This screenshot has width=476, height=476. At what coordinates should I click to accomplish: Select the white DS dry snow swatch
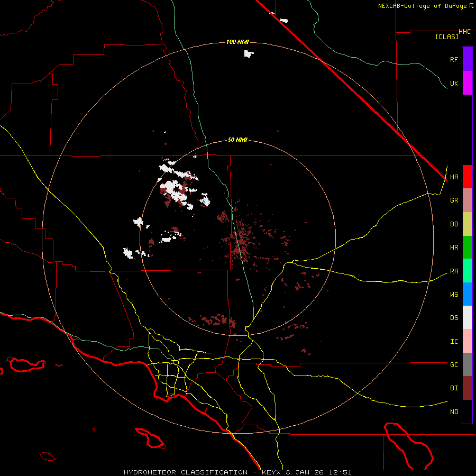pyautogui.click(x=467, y=317)
